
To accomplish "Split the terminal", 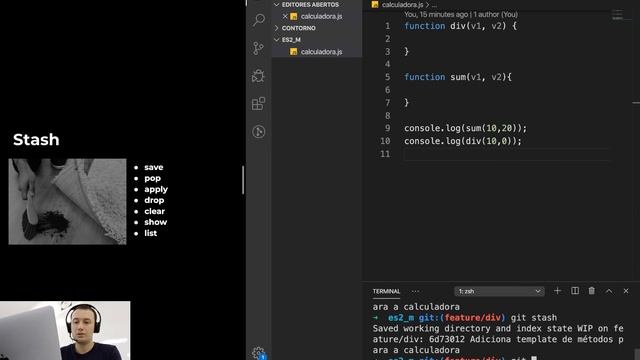I will point(575,291).
